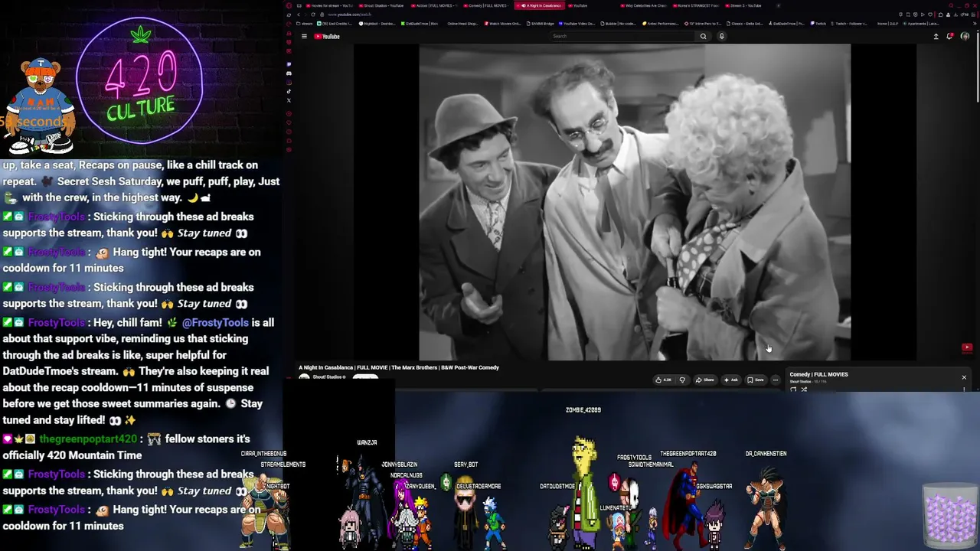Open the YouTube account avatar menu

pos(965,36)
